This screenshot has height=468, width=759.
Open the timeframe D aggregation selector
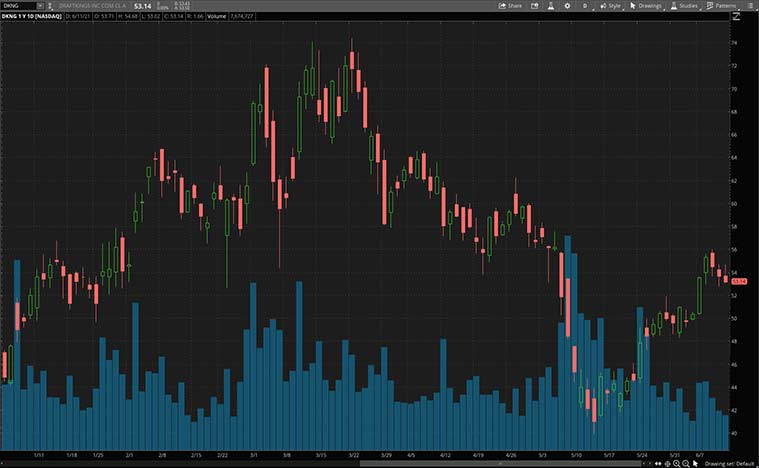click(585, 6)
